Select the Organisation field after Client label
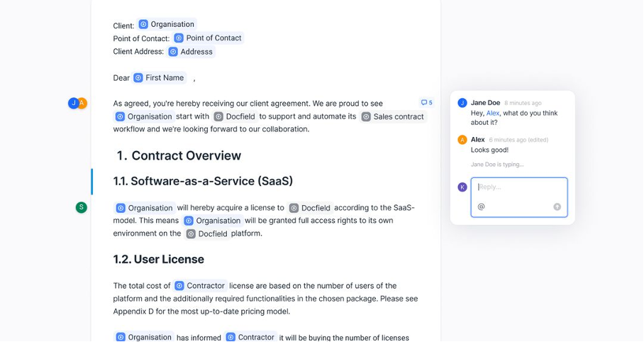The width and height of the screenshot is (644, 342). pos(167,24)
